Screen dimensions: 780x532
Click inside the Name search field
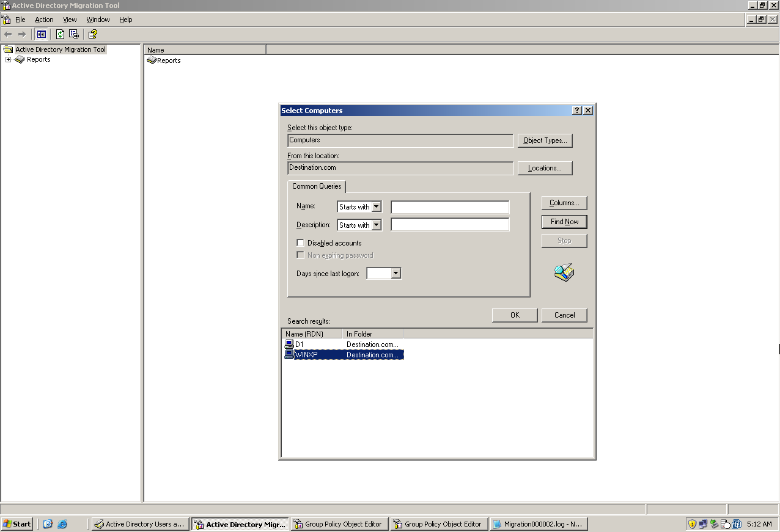click(x=449, y=206)
